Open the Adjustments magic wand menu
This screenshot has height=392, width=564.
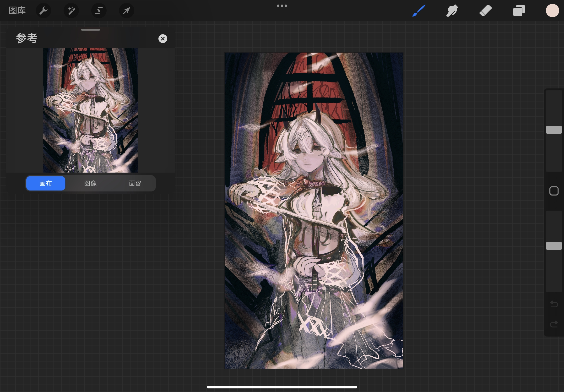(x=71, y=11)
